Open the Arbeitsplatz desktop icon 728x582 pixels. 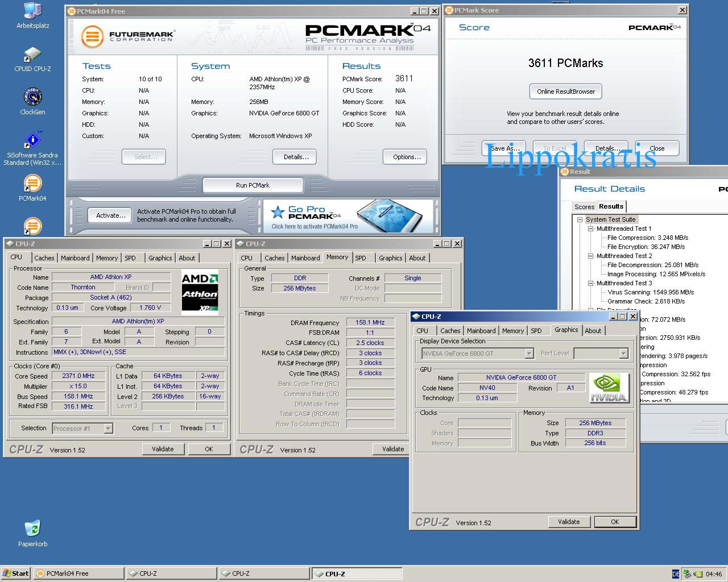[32, 15]
